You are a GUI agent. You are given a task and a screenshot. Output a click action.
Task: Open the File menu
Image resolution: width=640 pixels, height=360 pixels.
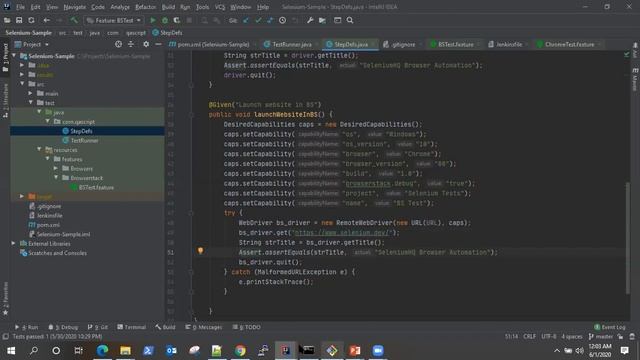20,7
